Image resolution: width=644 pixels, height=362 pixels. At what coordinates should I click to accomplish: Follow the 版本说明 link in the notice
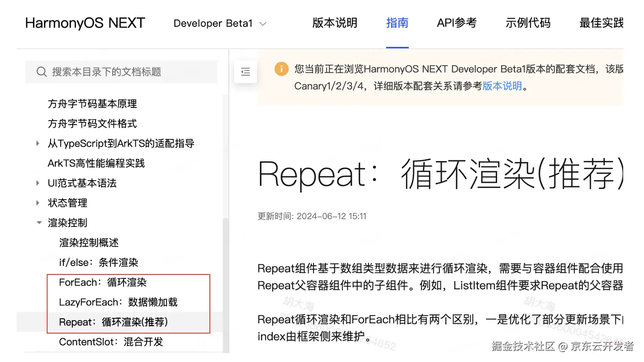[502, 86]
